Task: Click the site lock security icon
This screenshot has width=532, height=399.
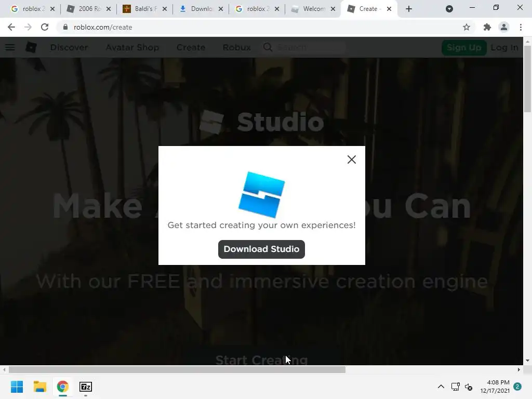Action: coord(65,27)
